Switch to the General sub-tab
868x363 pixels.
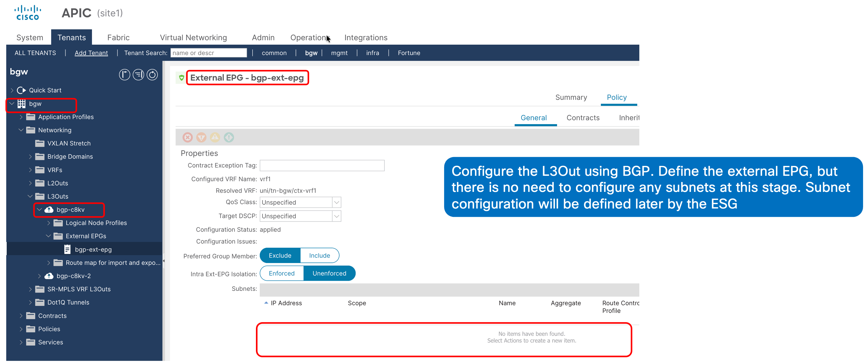tap(534, 118)
